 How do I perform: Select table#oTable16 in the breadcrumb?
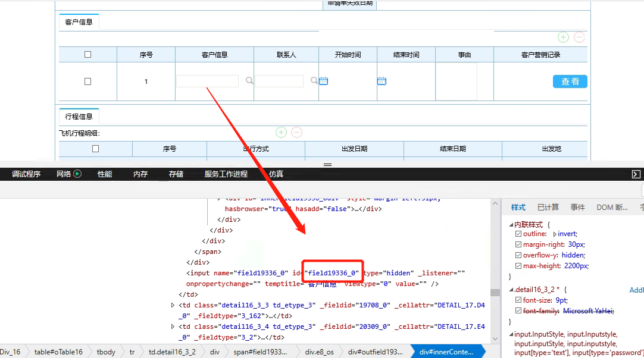(58, 352)
